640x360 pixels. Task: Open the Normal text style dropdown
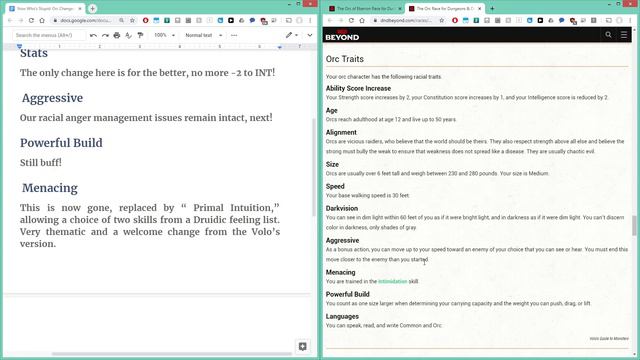point(203,36)
